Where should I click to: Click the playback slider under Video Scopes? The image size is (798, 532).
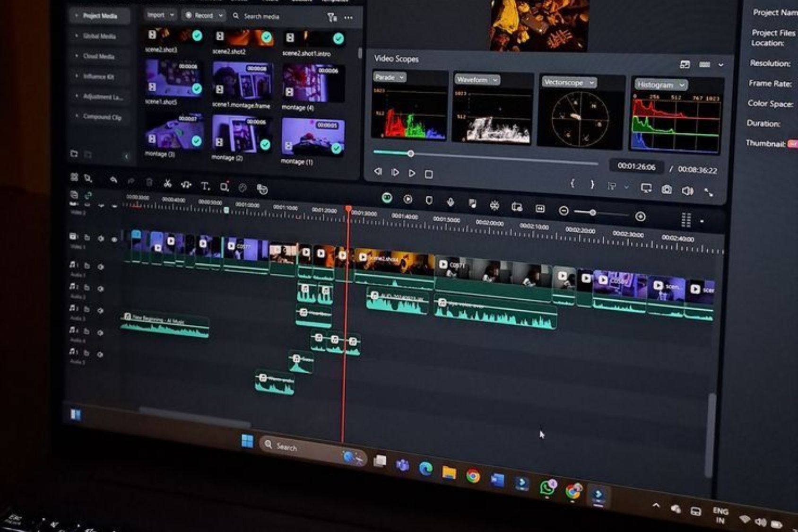410,153
